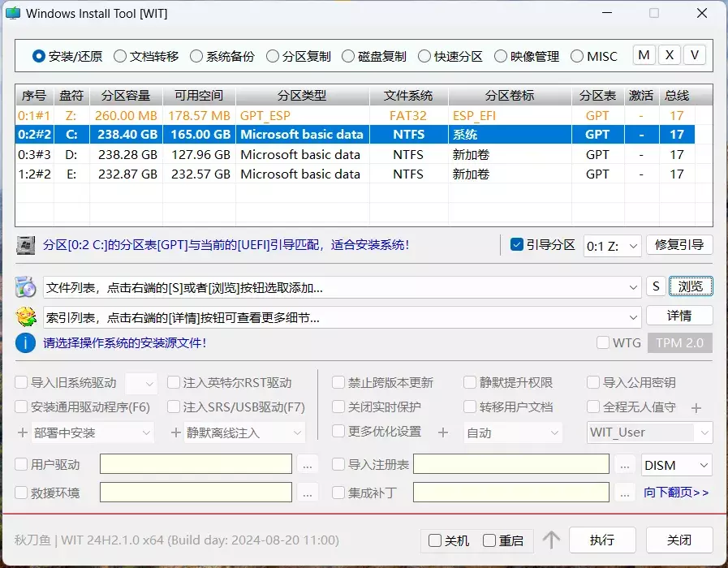
Task: Click the 文件系统 column header
Action: (x=408, y=95)
